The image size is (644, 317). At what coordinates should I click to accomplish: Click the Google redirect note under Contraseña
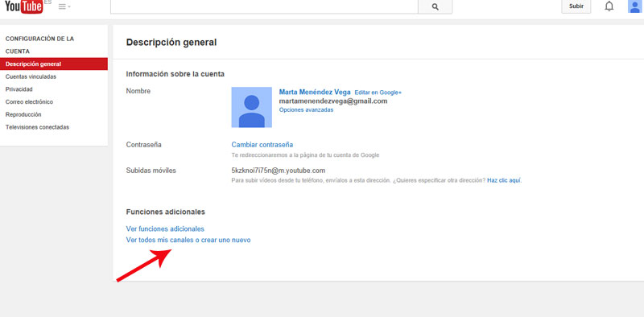305,155
